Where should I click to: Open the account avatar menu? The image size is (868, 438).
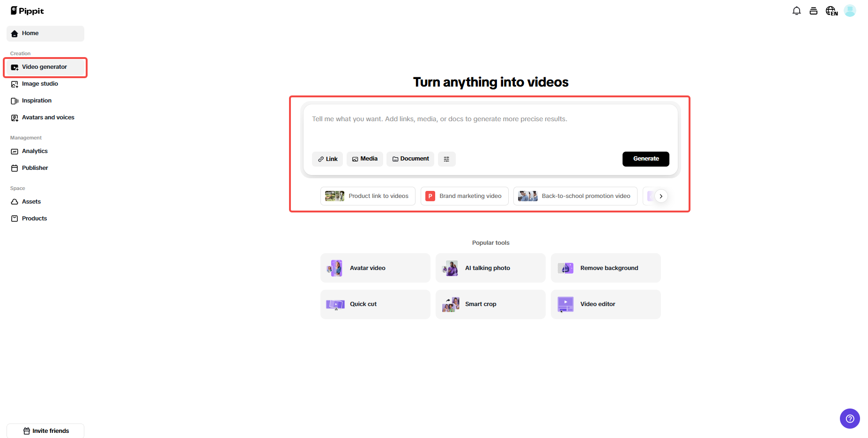click(x=850, y=10)
